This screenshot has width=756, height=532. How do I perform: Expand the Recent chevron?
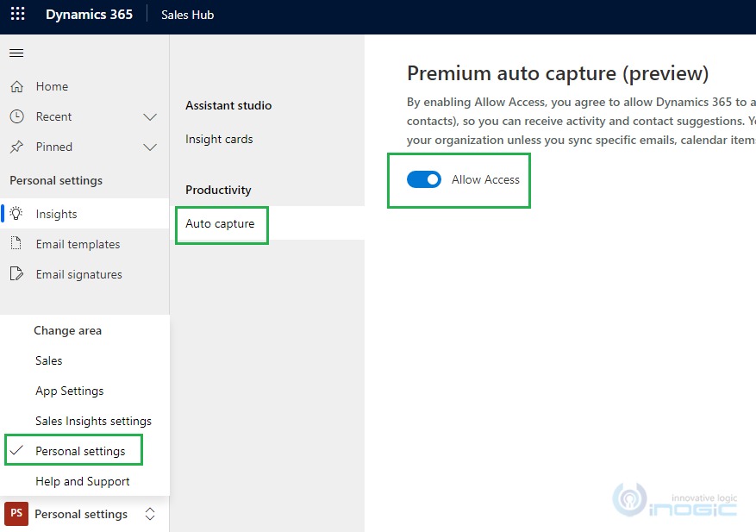coord(150,116)
